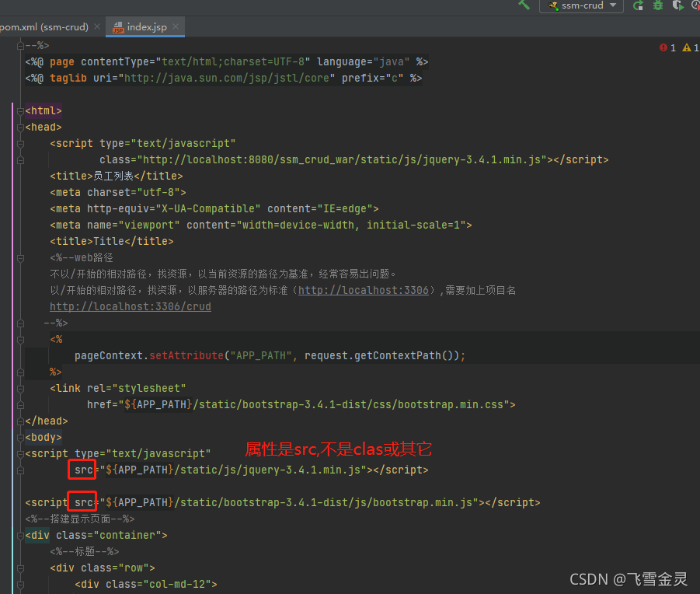Click the build hammer icon

click(524, 5)
